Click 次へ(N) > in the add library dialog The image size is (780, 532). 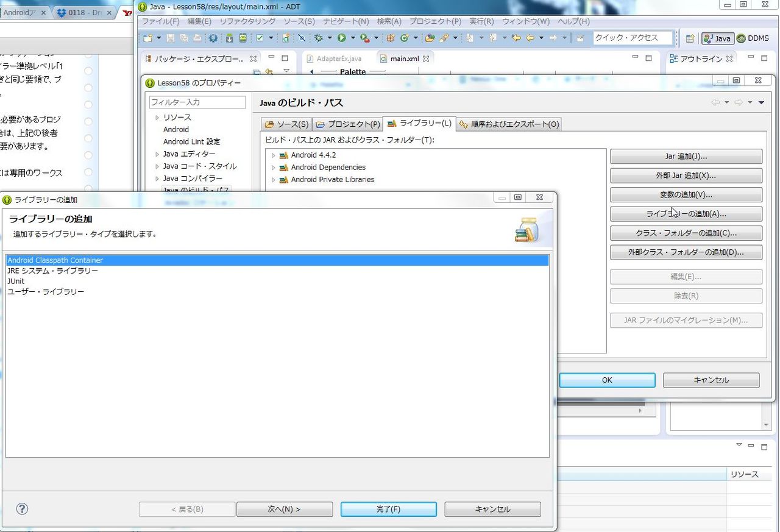285,509
